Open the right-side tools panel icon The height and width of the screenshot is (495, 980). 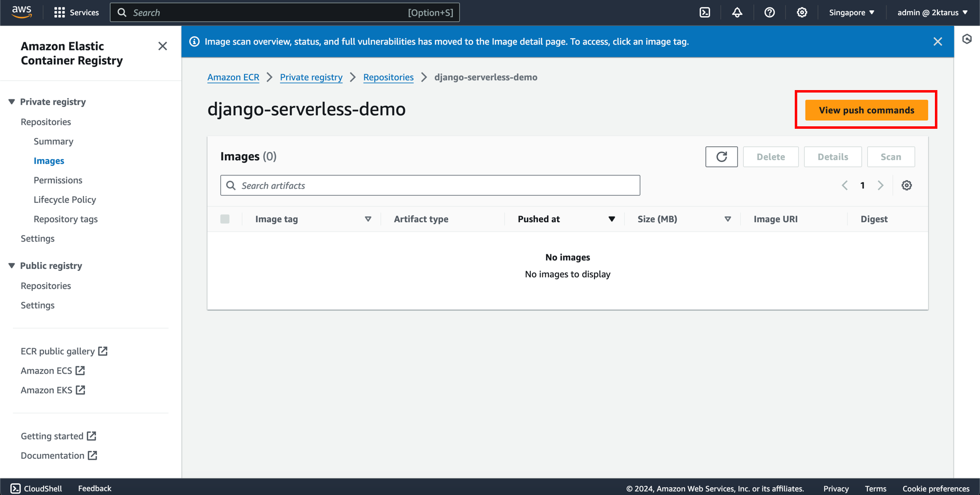tap(967, 39)
